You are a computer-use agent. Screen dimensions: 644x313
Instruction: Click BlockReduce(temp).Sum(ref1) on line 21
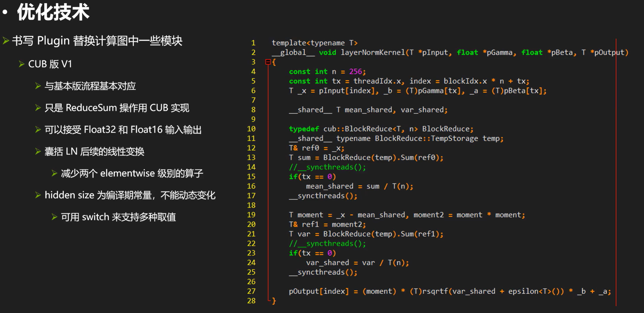click(x=381, y=234)
